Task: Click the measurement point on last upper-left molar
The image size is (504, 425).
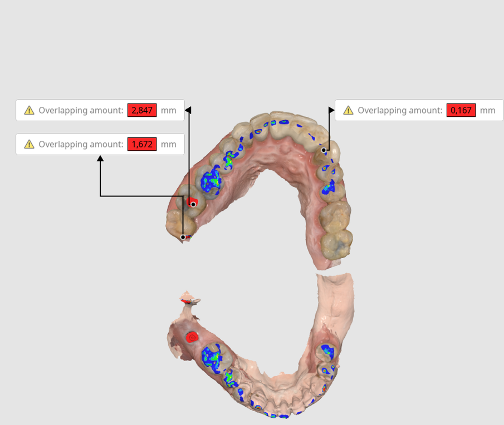Action: click(183, 237)
